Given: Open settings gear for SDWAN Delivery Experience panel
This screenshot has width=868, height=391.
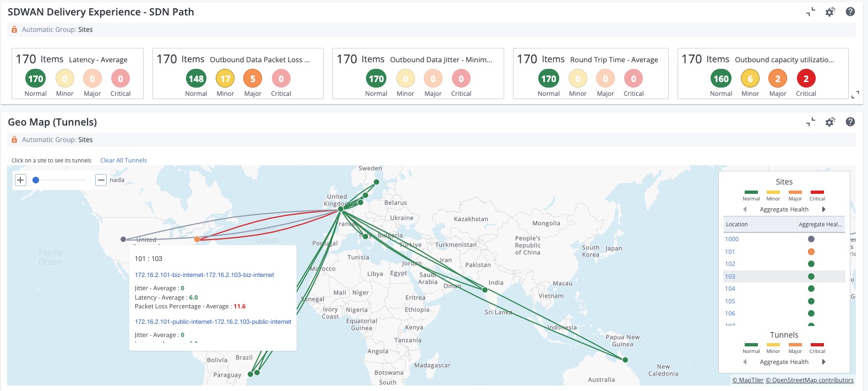Looking at the screenshot, I should pyautogui.click(x=830, y=12).
